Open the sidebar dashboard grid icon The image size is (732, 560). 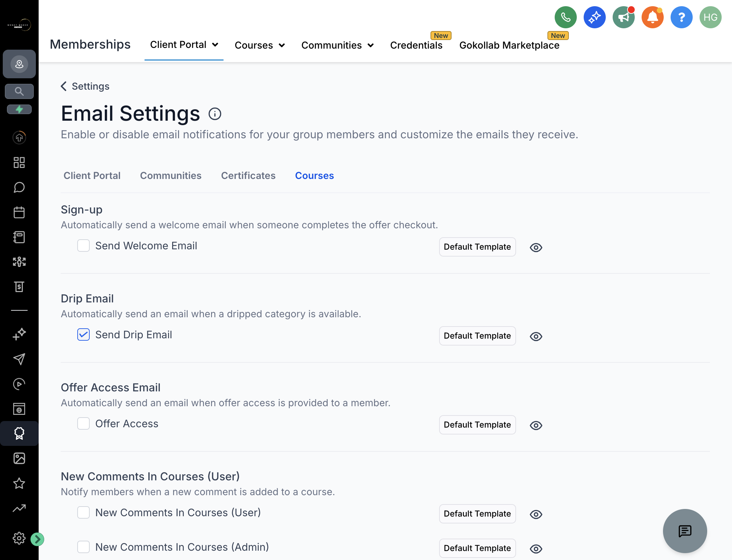tap(19, 162)
